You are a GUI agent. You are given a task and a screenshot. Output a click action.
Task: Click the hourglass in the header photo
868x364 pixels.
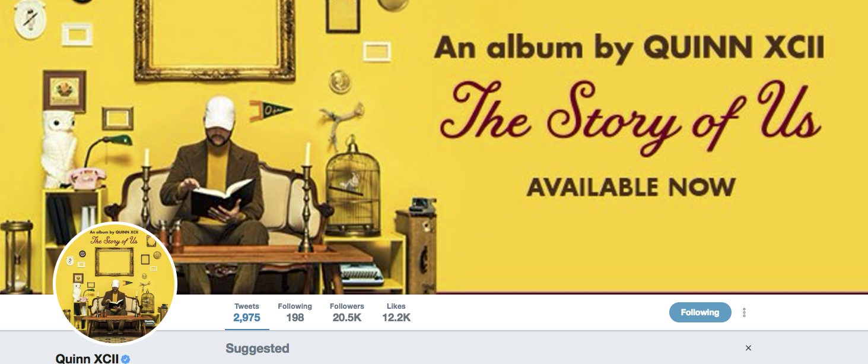17,257
